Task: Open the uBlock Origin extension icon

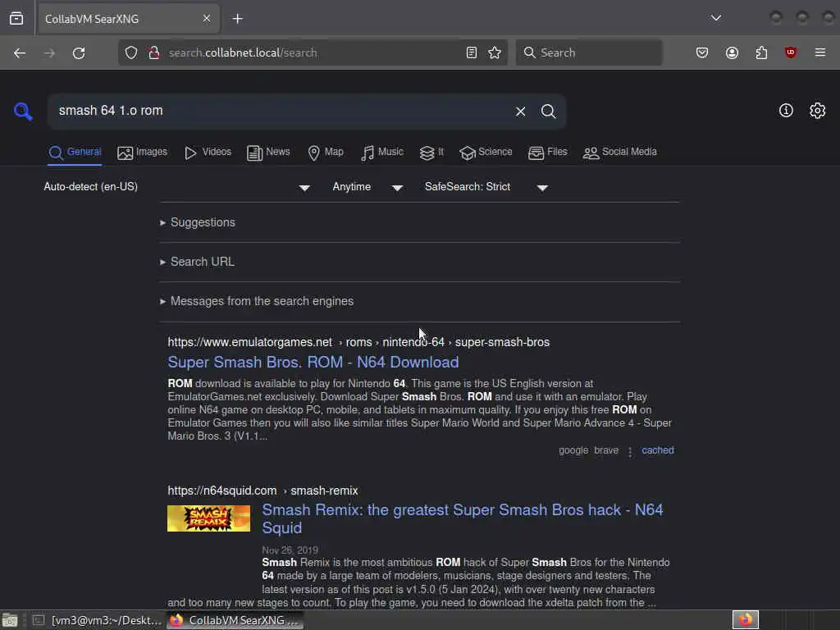Action: 790,52
